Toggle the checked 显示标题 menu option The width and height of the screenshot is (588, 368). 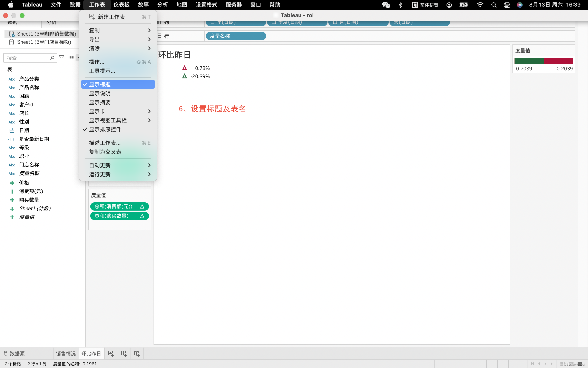click(x=118, y=84)
